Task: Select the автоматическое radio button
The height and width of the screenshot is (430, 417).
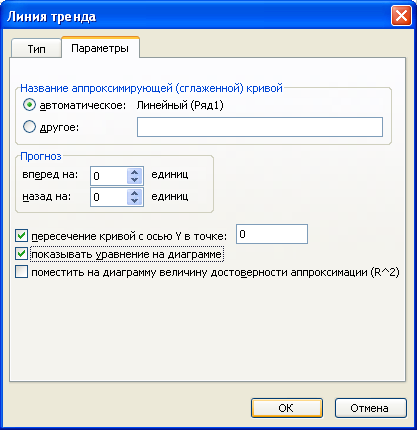Action: tap(29, 105)
